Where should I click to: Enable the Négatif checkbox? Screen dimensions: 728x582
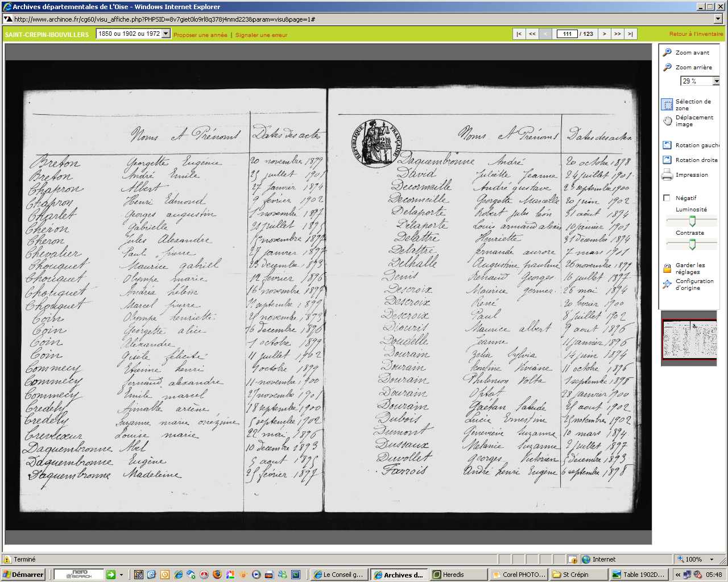click(x=667, y=198)
